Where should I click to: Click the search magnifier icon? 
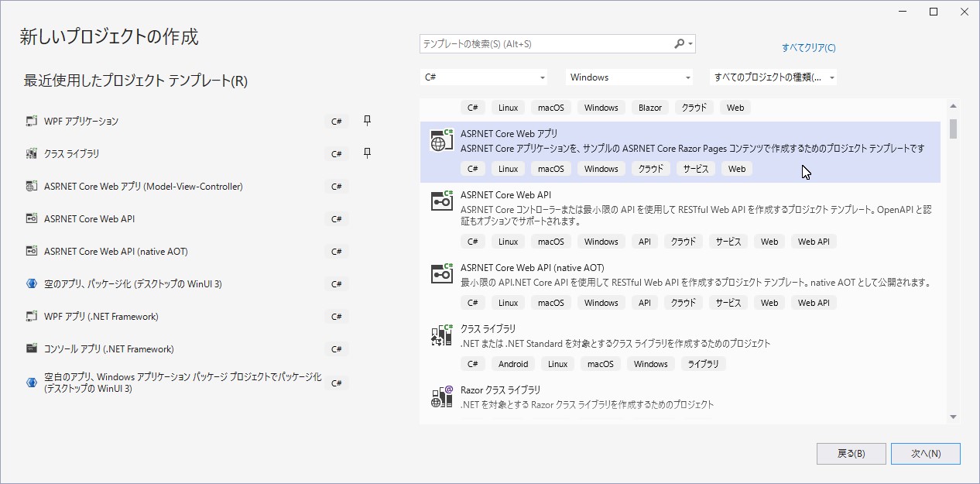[x=680, y=44]
